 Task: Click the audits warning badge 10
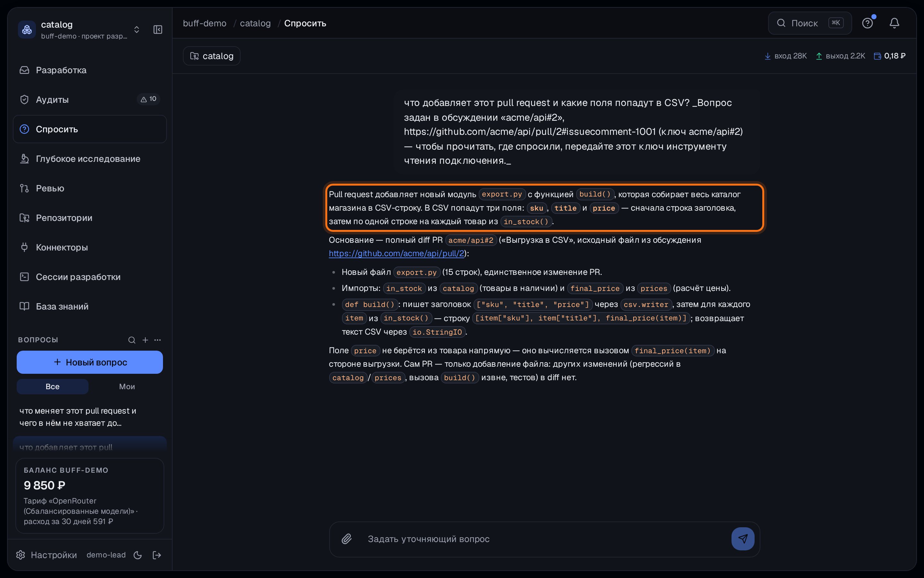pos(149,99)
